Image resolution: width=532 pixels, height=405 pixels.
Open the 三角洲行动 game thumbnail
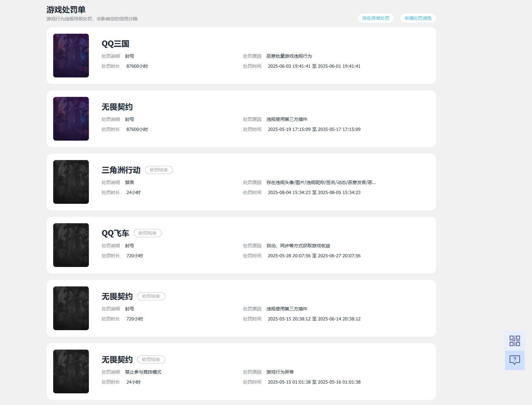pyautogui.click(x=71, y=182)
